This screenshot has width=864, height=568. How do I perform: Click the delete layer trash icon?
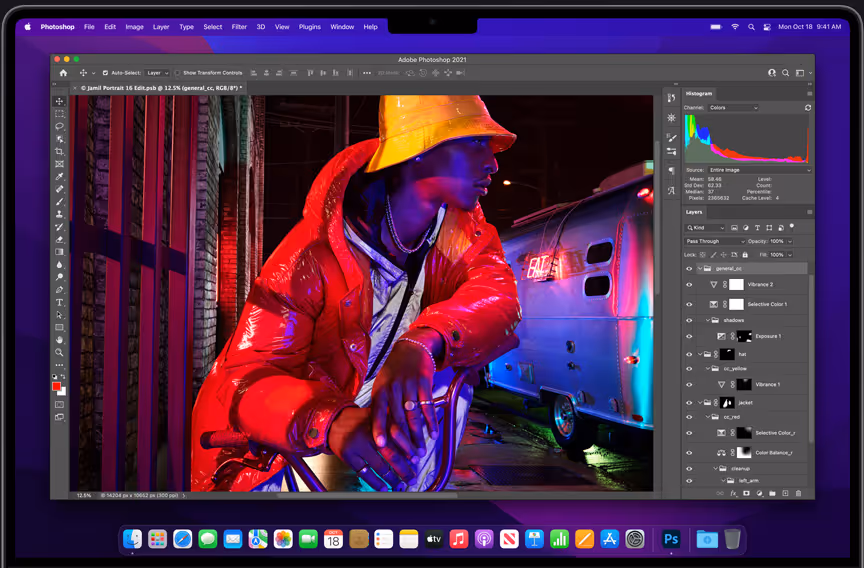pyautogui.click(x=798, y=493)
